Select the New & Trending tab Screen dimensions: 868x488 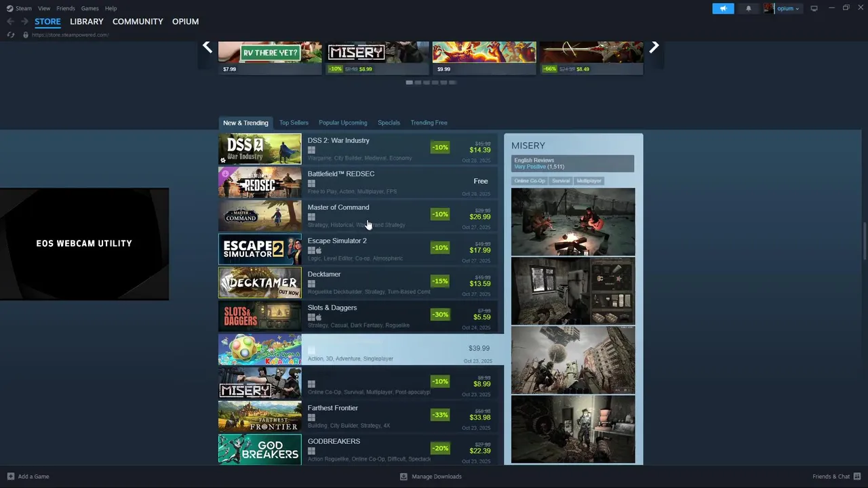click(245, 123)
